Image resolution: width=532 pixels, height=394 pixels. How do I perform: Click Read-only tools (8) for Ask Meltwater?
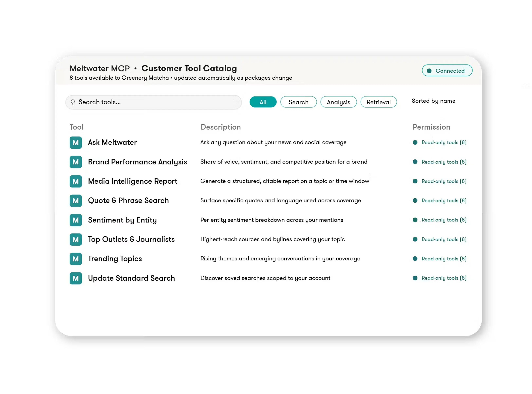pyautogui.click(x=444, y=142)
